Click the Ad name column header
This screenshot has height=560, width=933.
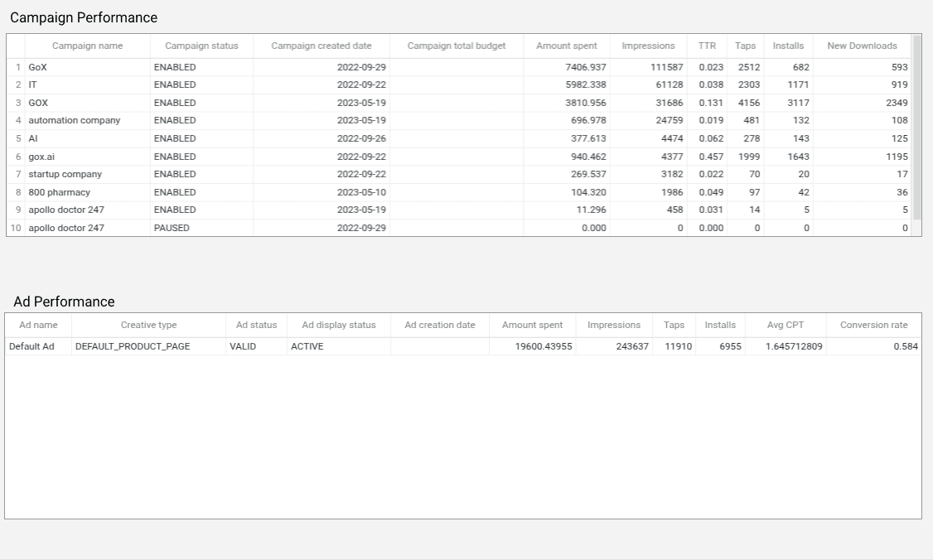click(38, 325)
